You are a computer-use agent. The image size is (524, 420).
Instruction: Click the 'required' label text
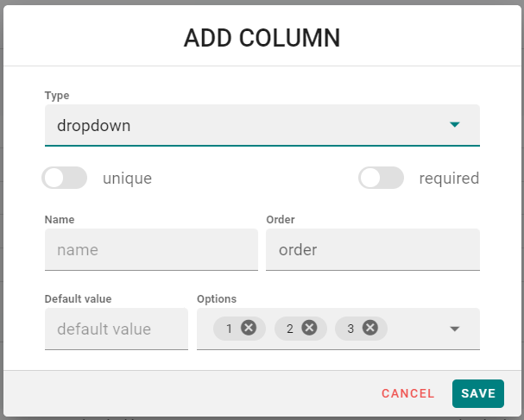click(449, 179)
